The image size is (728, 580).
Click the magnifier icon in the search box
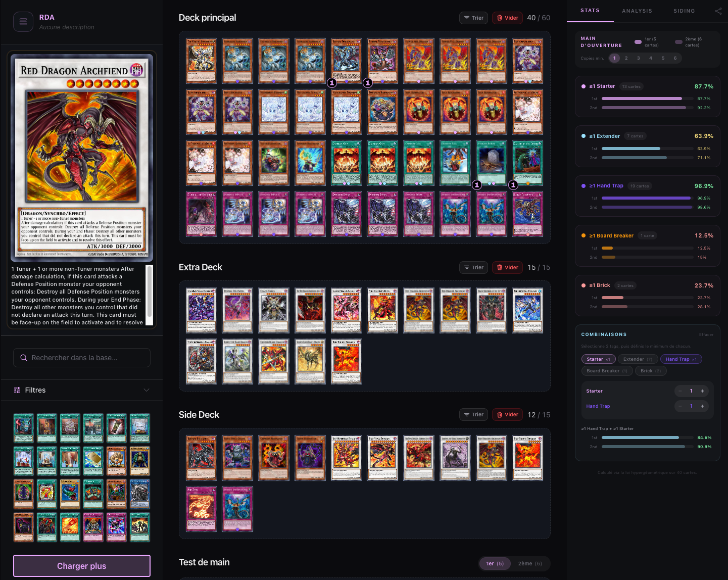click(x=23, y=358)
